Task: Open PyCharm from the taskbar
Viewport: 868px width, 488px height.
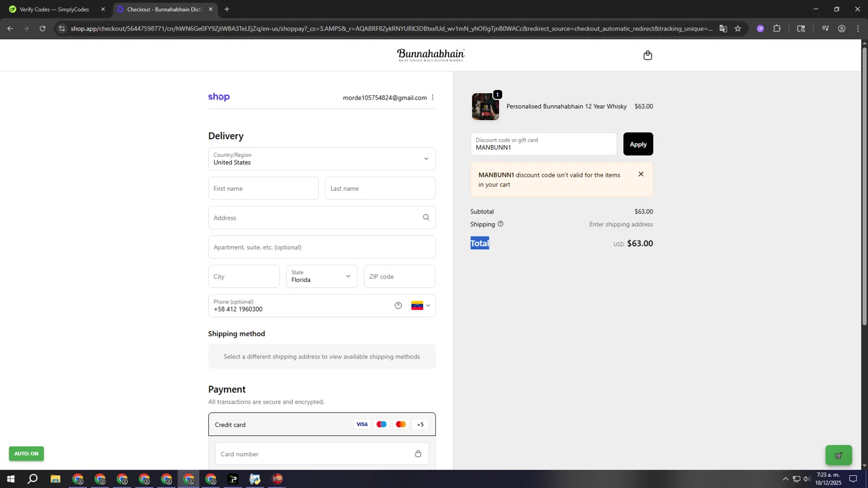Action: [x=233, y=479]
